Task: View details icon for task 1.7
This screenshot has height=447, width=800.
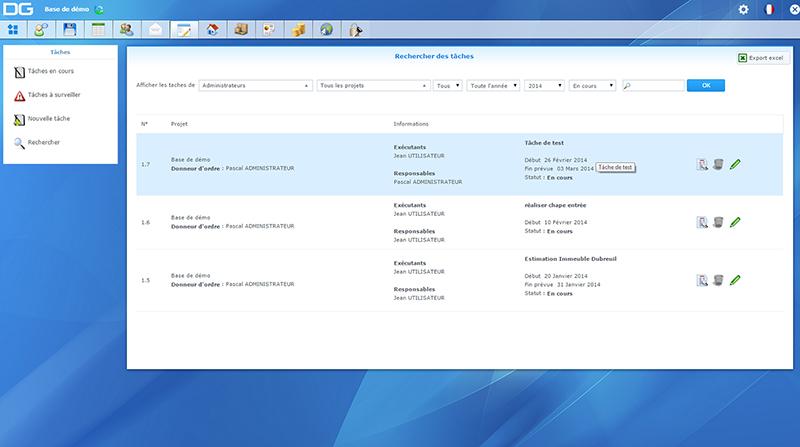Action: (x=702, y=164)
